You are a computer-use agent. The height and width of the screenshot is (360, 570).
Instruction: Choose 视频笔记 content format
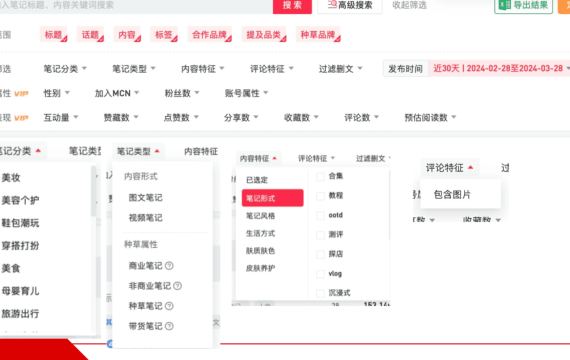click(x=145, y=217)
